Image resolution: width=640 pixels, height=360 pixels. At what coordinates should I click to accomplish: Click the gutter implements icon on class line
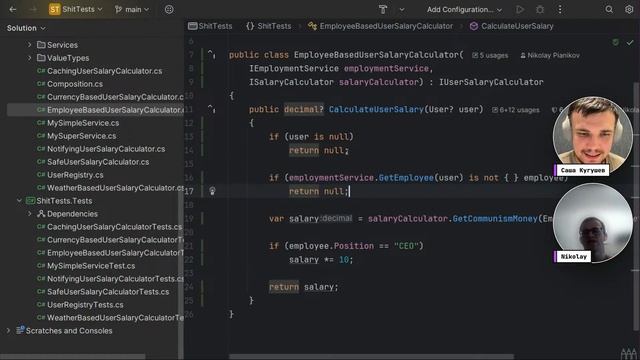click(211, 54)
